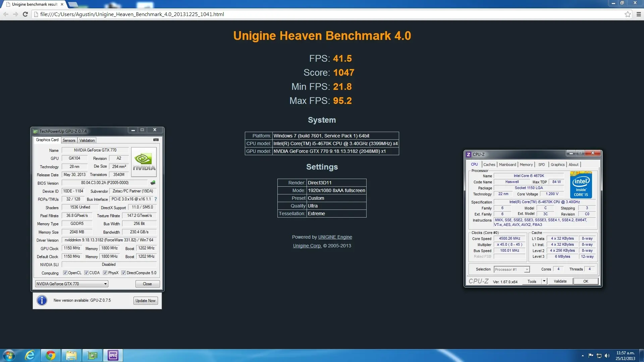Bookmark this page with the star icon
The width and height of the screenshot is (644, 362).
click(628, 14)
